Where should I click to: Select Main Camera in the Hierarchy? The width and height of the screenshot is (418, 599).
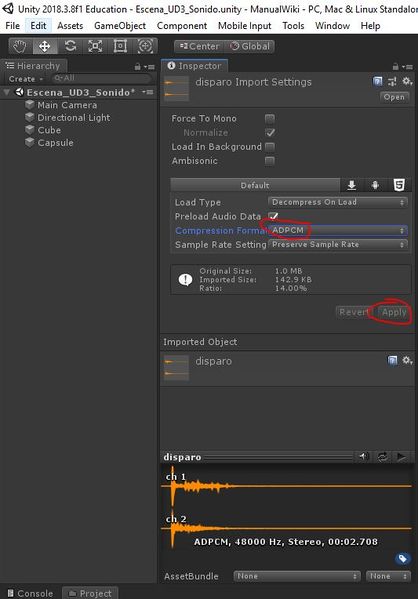pyautogui.click(x=67, y=105)
